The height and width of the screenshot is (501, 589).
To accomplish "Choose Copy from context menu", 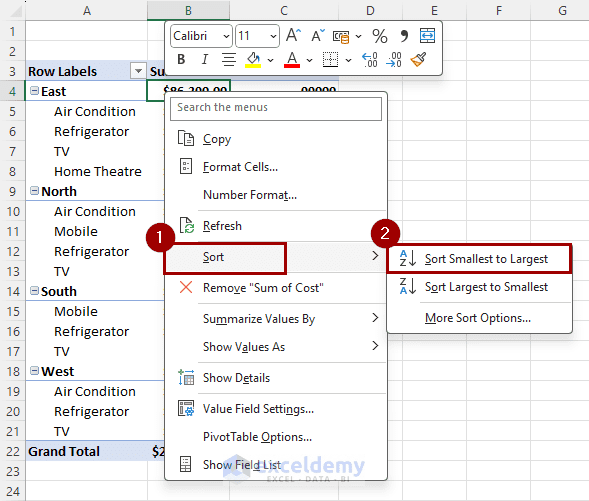I will click(276, 139).
